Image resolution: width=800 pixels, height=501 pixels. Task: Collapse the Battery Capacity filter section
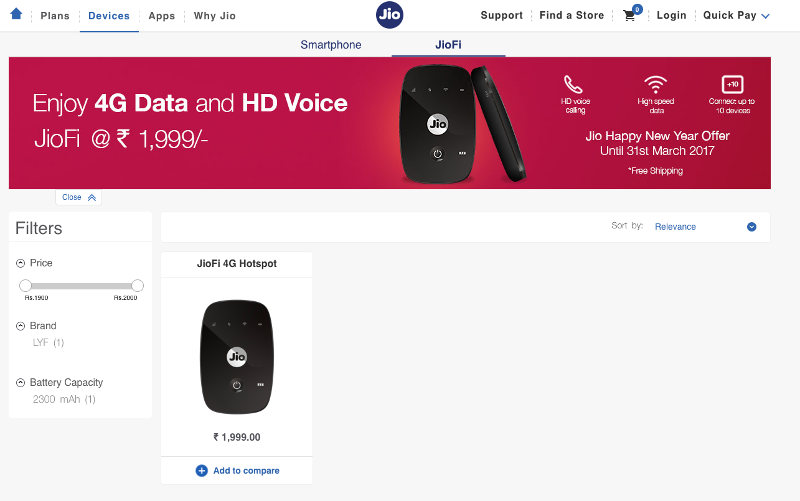point(20,383)
